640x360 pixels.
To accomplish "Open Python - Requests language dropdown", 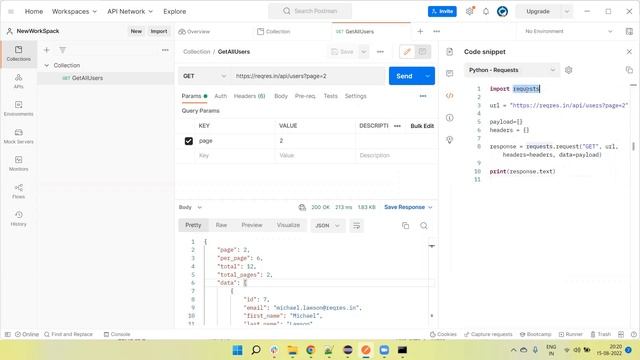I will click(512, 70).
